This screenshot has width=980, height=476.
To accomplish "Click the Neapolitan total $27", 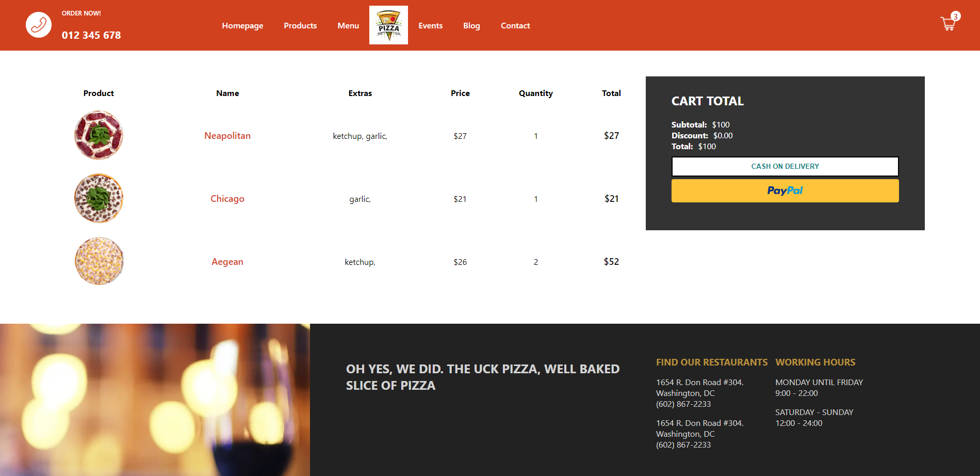I will click(x=611, y=136).
